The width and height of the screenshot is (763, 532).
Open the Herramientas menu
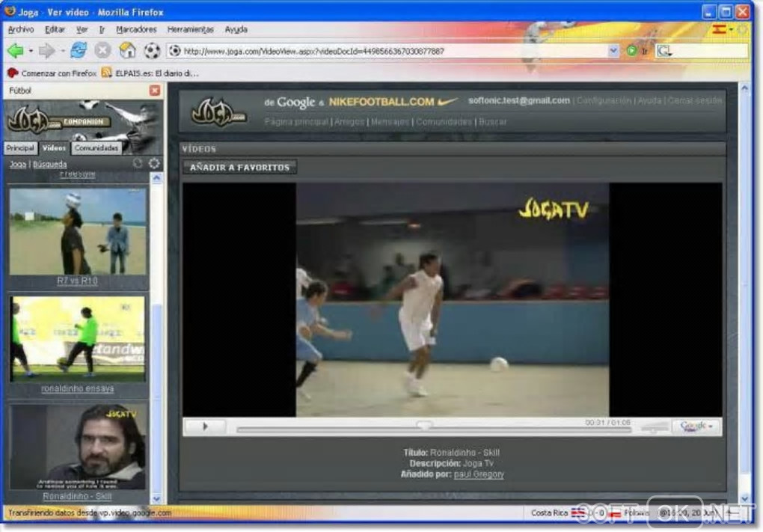pyautogui.click(x=190, y=29)
